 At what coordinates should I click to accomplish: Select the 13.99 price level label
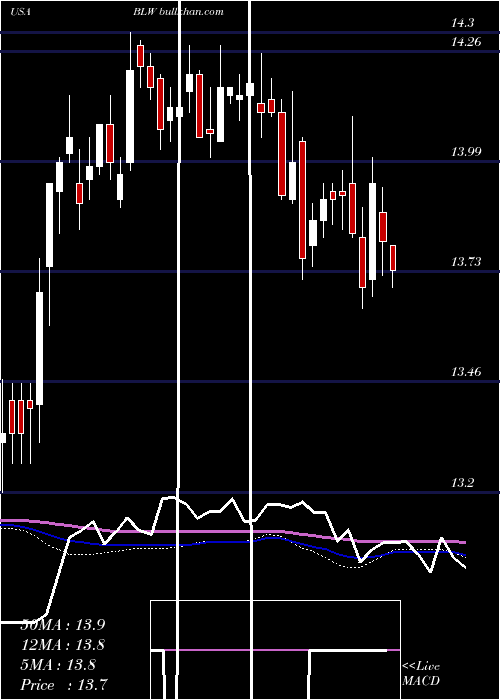(x=466, y=152)
